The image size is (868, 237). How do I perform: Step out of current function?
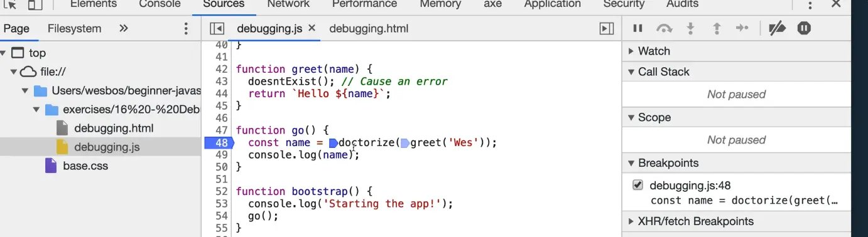716,28
